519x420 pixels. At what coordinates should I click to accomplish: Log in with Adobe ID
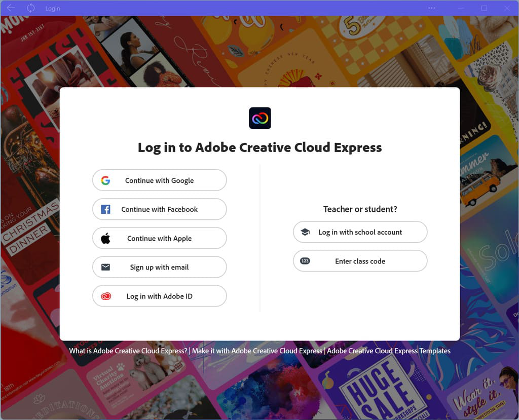[160, 296]
